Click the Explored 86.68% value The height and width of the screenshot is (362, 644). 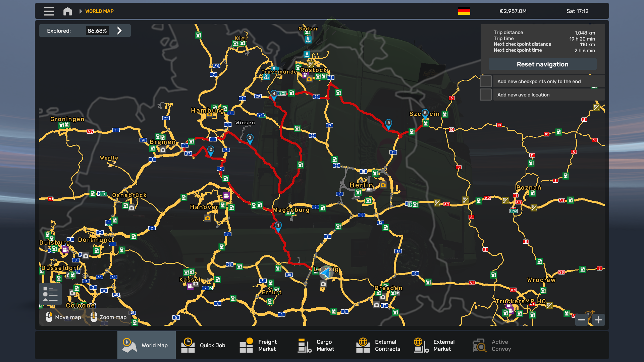pos(97,31)
